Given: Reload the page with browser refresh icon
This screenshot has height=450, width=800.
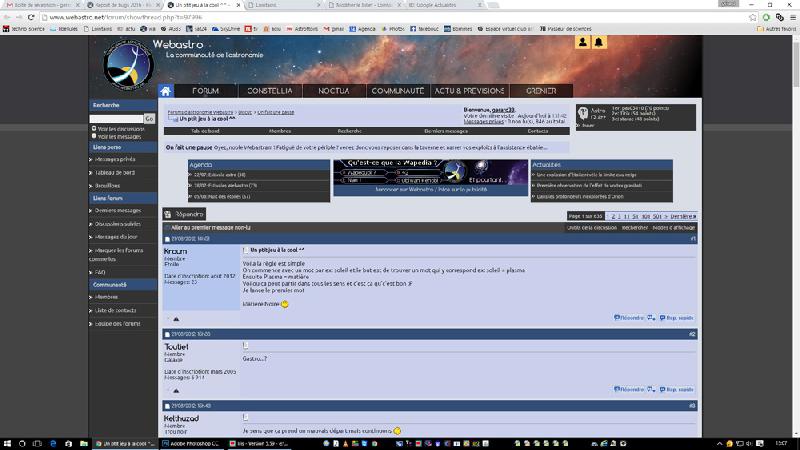Looking at the screenshot, I should tap(31, 17).
